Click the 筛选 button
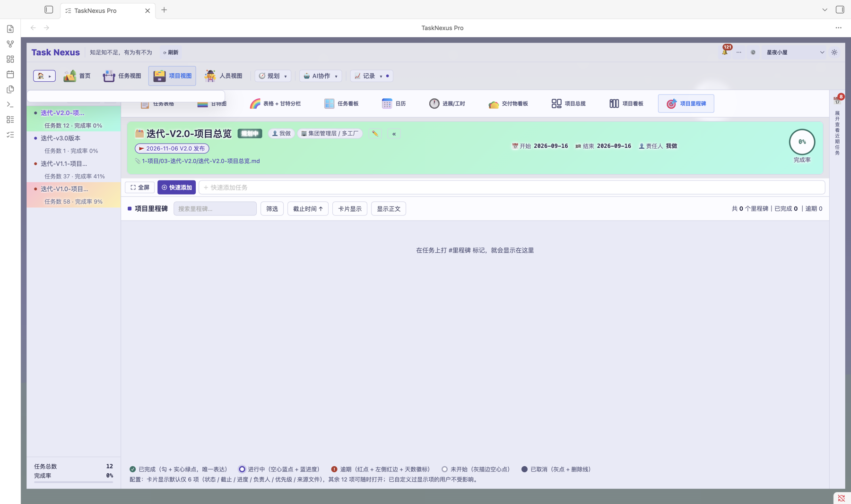 click(x=272, y=209)
